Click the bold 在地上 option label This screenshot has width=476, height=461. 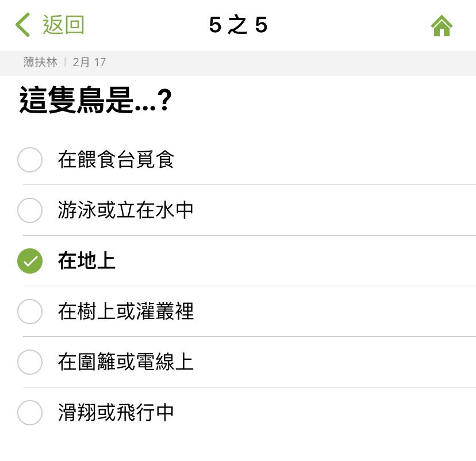86,261
